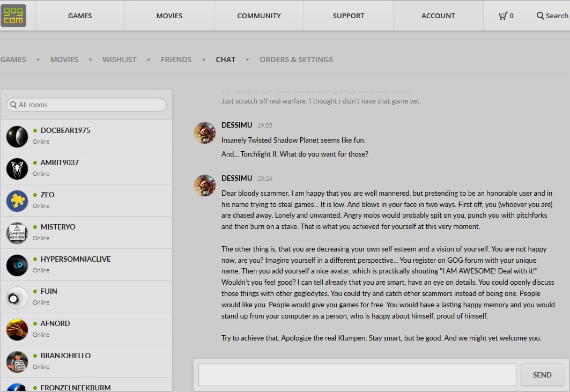The height and width of the screenshot is (392, 570).
Task: Click message 'And... Torchlight II. What do you want'
Action: click(295, 154)
